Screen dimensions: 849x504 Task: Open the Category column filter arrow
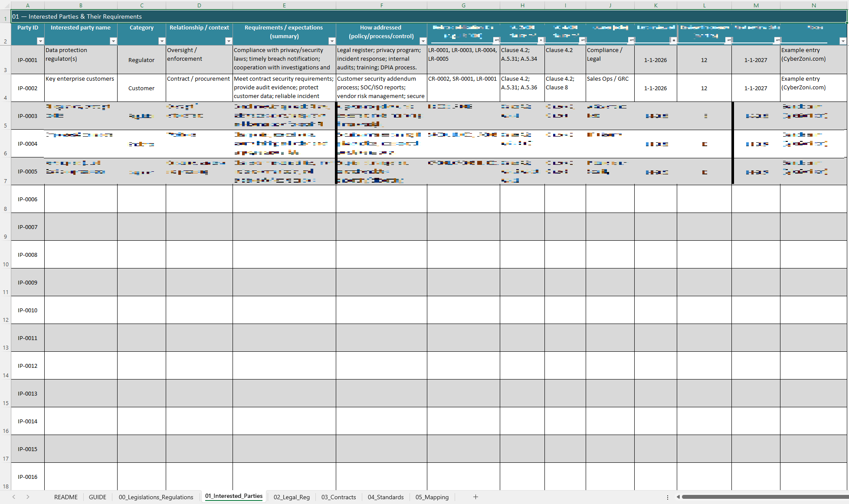pos(162,41)
